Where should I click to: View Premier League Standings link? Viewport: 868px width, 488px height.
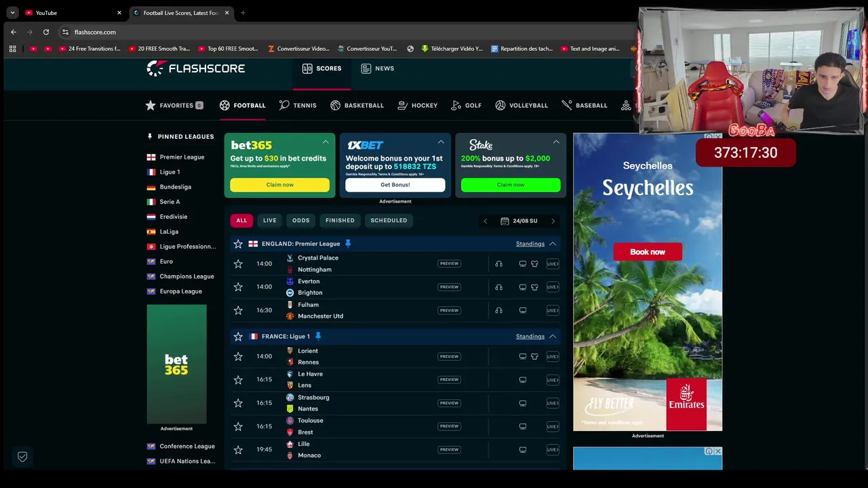[x=530, y=244]
